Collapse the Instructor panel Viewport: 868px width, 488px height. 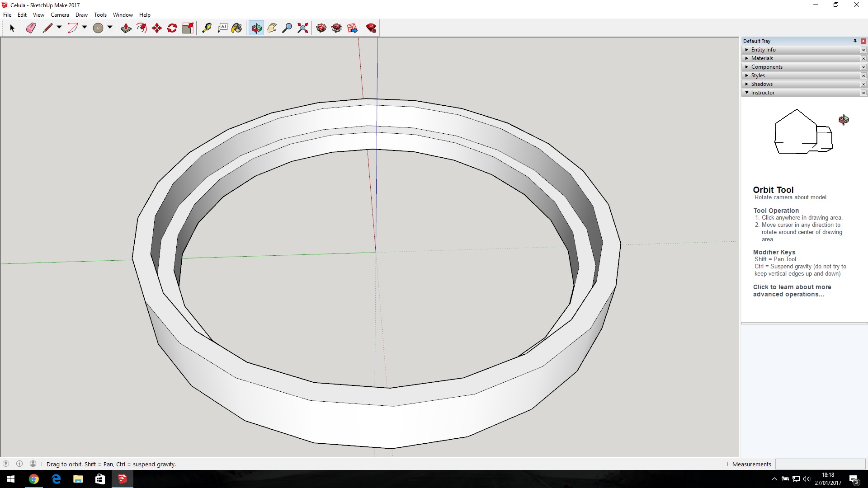point(801,93)
